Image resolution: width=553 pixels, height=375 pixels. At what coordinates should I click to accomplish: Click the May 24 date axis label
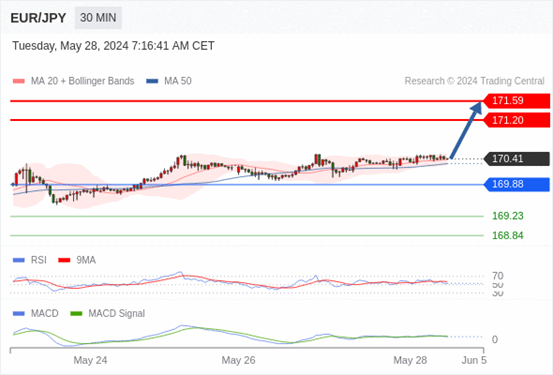tap(90, 361)
